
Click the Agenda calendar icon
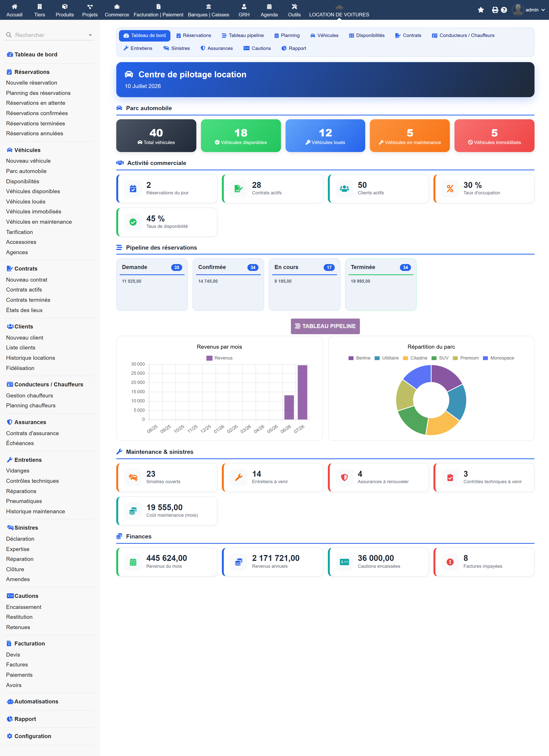click(269, 6)
